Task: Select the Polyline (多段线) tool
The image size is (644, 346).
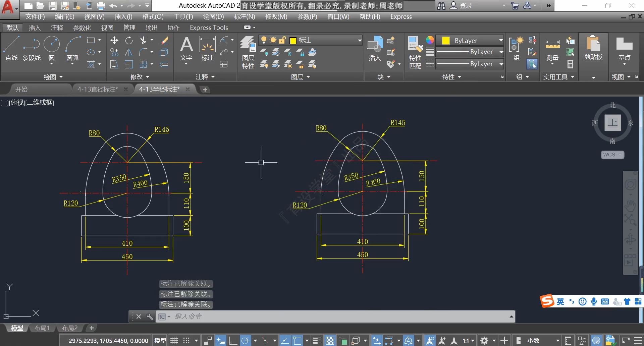Action: pos(32,48)
